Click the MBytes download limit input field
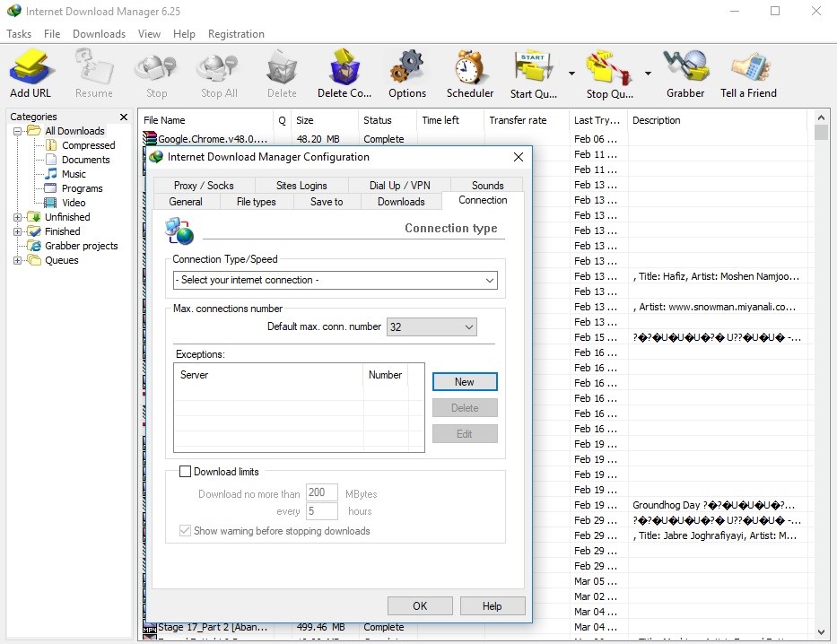Image resolution: width=837 pixels, height=644 pixels. pos(321,493)
